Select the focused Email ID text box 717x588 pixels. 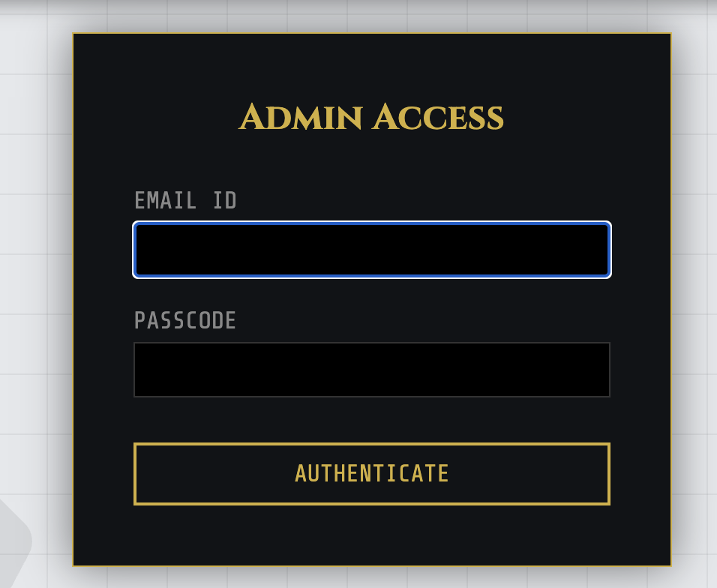click(x=371, y=250)
